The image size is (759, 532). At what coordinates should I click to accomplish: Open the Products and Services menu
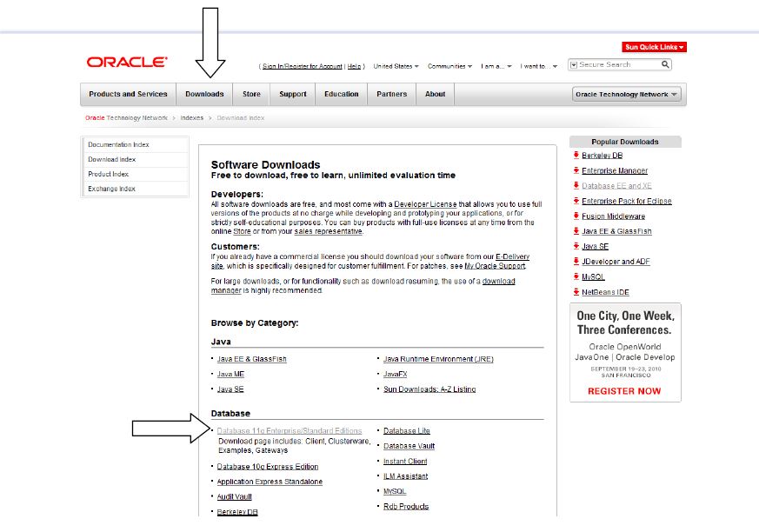coord(129,94)
